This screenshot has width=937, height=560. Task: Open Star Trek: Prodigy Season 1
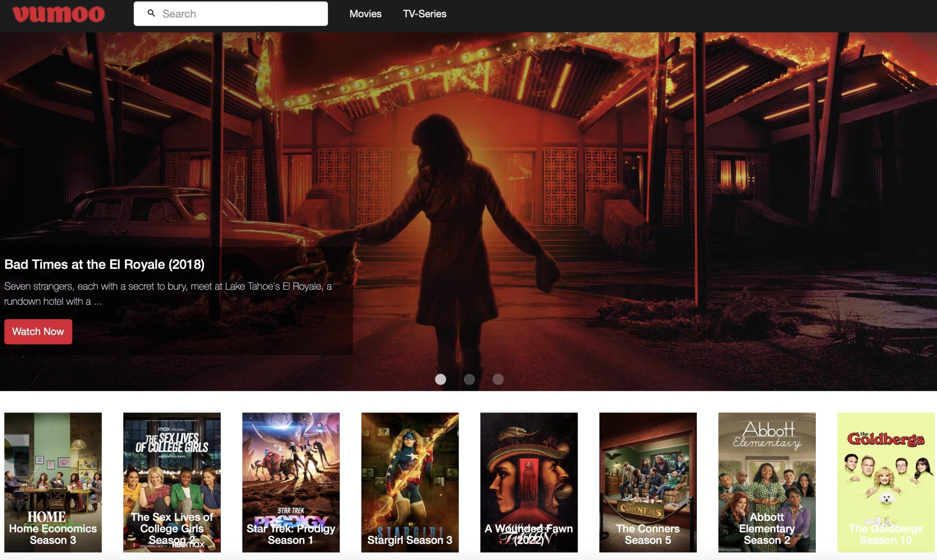tap(291, 483)
